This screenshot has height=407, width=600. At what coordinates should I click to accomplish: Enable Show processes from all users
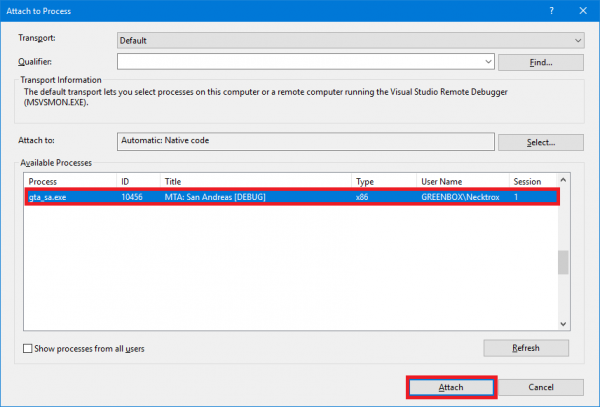(x=28, y=348)
